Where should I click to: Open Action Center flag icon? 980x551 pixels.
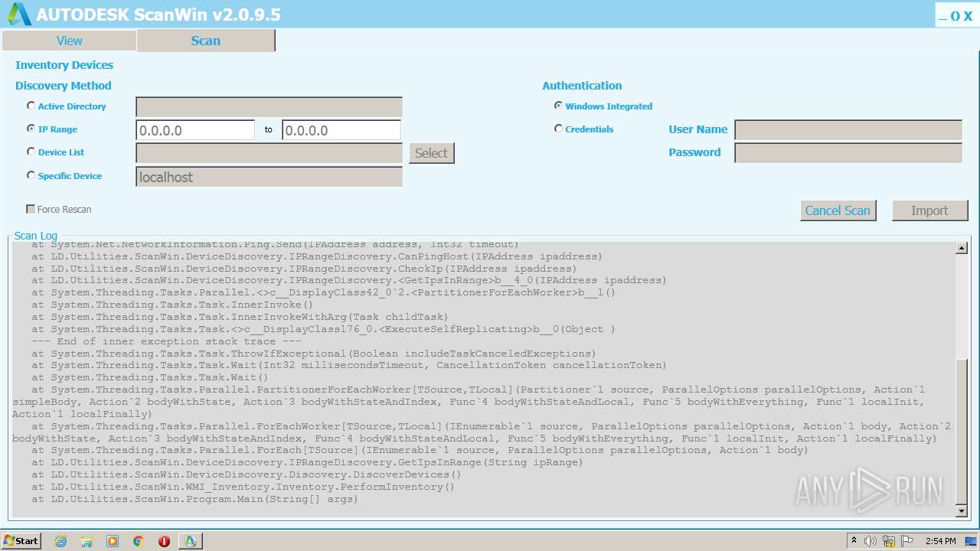907,541
